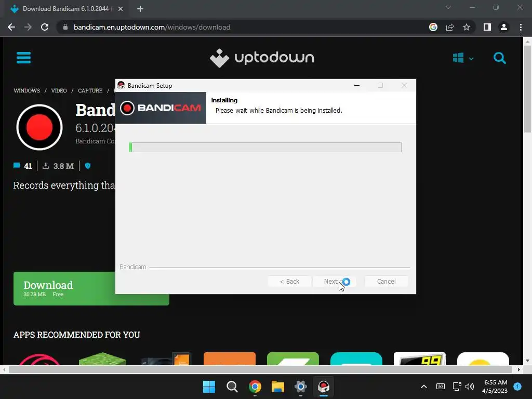Click the Bandicam logo banner in setup
This screenshot has width=532, height=399.
pyautogui.click(x=161, y=108)
